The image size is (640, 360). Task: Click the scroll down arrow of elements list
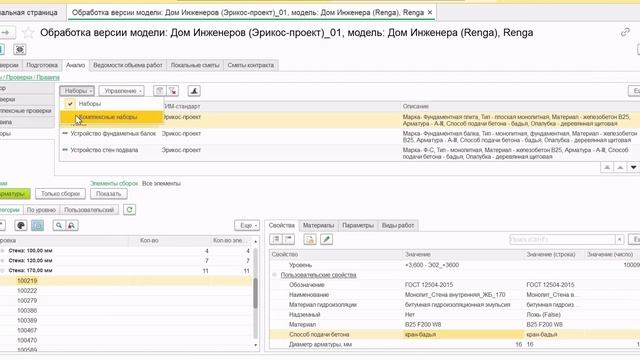[256, 345]
